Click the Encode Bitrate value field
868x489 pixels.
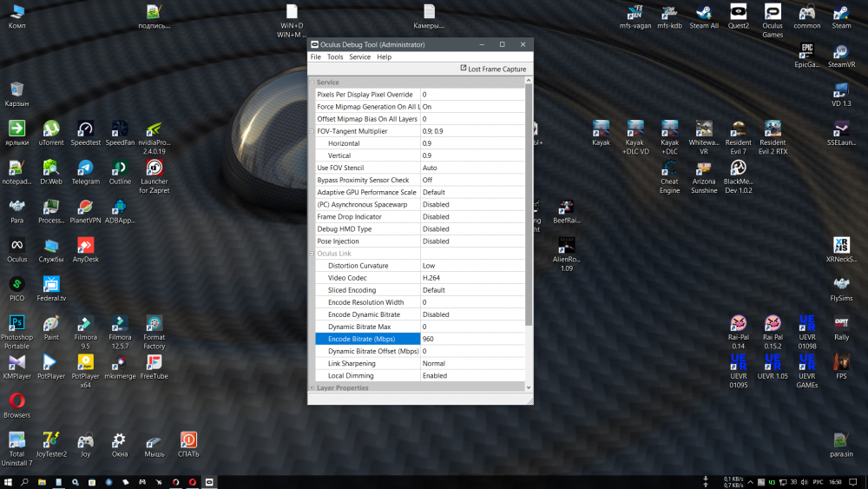(472, 339)
